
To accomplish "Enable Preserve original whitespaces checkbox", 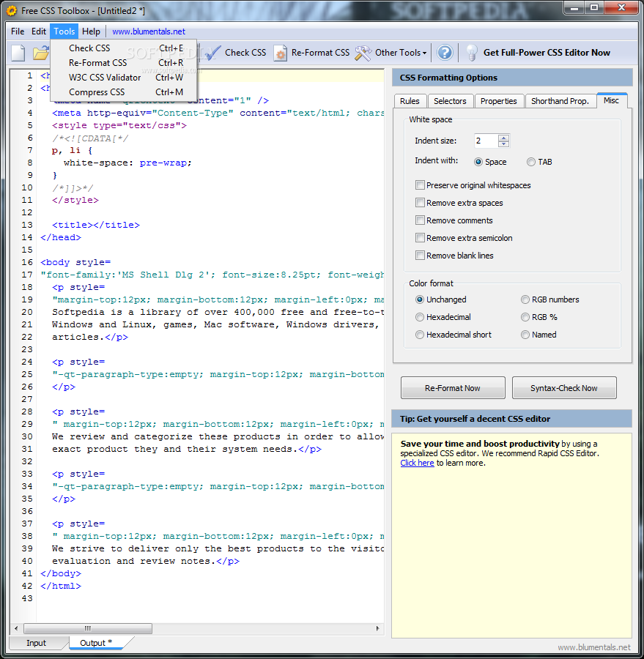I will [420, 185].
